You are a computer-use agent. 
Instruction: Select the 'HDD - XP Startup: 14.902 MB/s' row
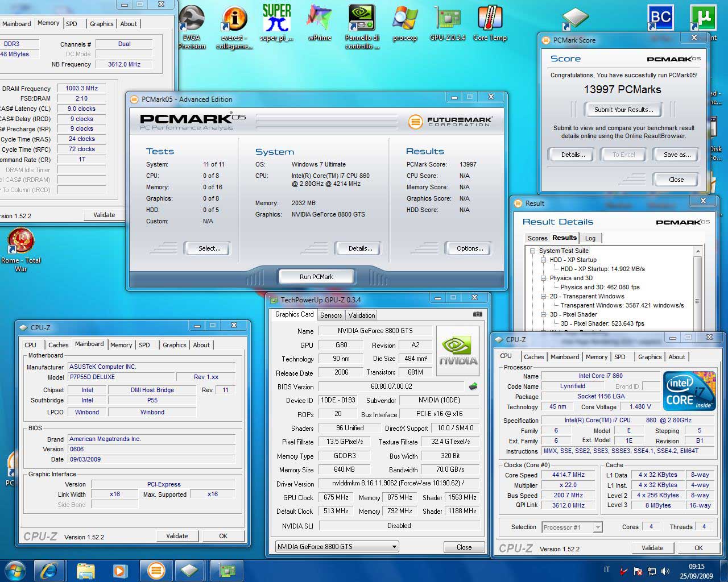(603, 269)
